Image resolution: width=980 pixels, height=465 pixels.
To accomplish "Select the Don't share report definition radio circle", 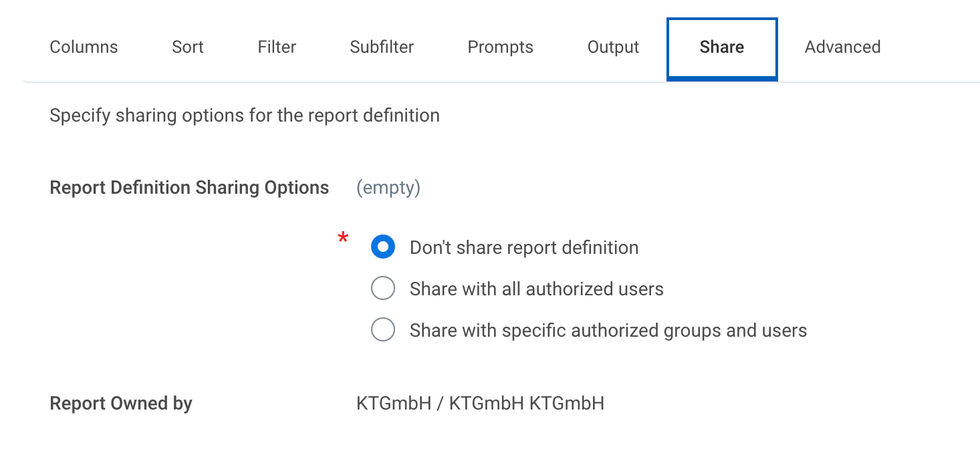I will click(x=383, y=247).
